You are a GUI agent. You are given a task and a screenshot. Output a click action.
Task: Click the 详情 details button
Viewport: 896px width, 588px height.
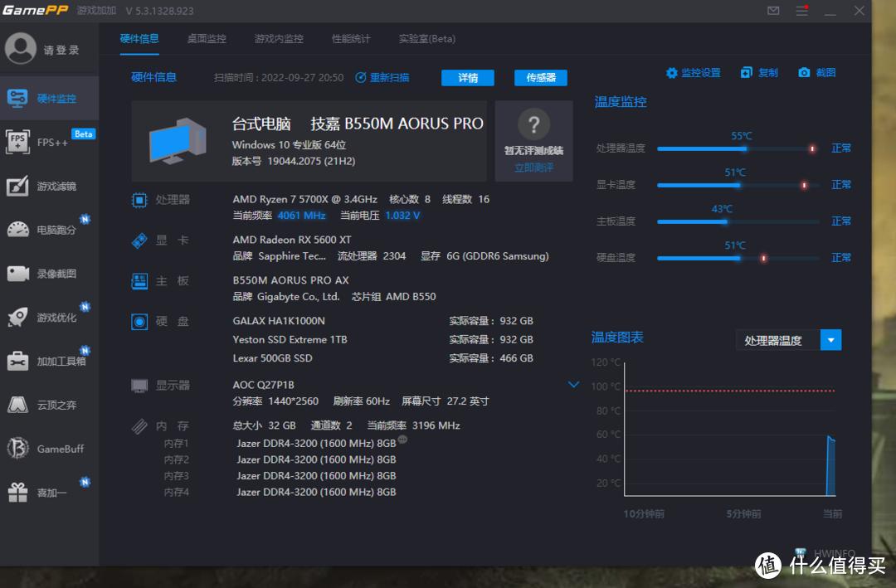(468, 78)
